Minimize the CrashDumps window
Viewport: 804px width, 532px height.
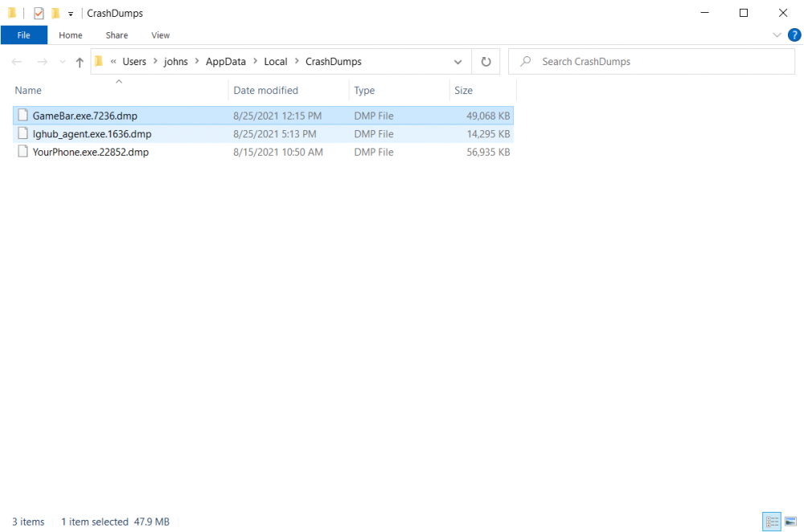click(x=704, y=13)
